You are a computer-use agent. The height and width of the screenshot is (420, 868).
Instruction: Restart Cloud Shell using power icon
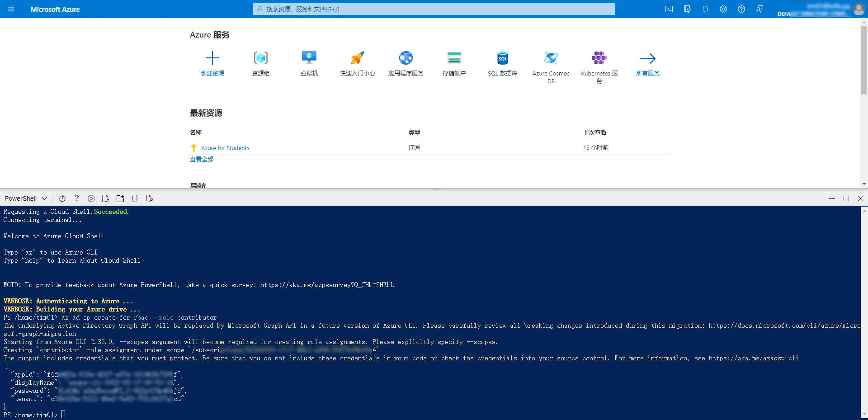[x=62, y=198]
